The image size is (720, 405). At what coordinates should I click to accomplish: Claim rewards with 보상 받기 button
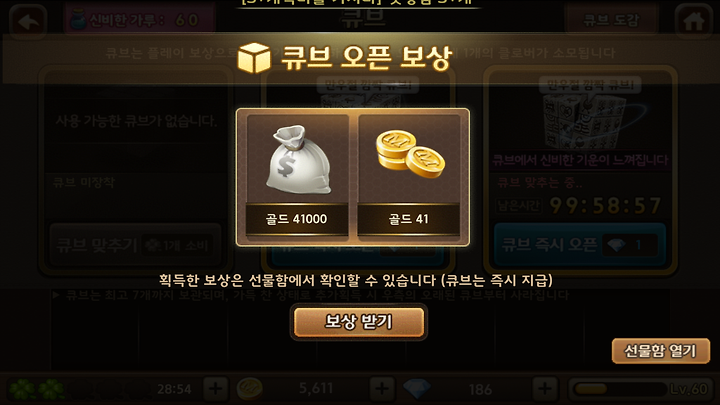359,321
